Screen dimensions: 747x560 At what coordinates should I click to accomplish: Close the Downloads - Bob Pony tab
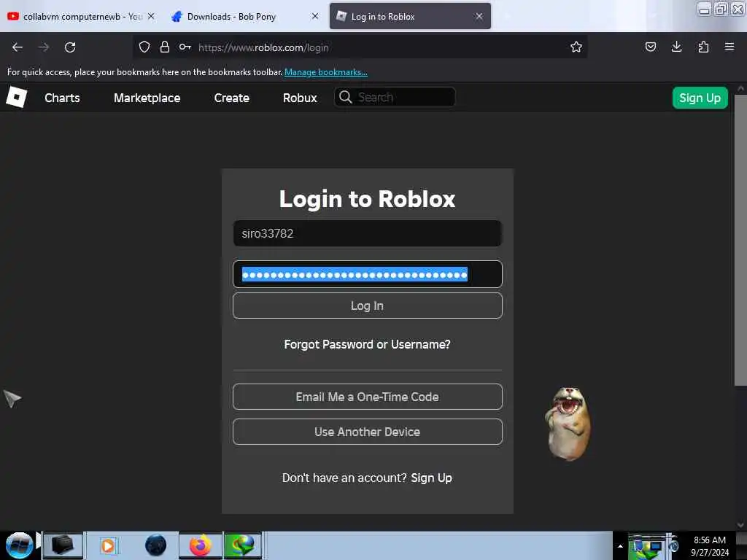click(315, 16)
